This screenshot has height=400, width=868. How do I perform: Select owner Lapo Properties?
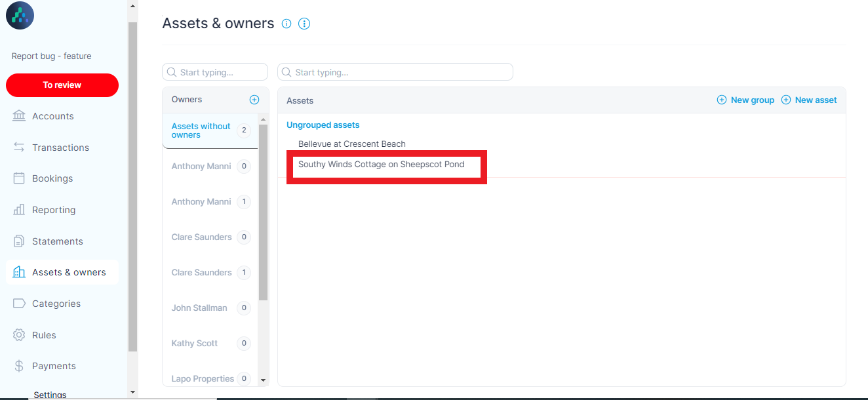(210, 378)
